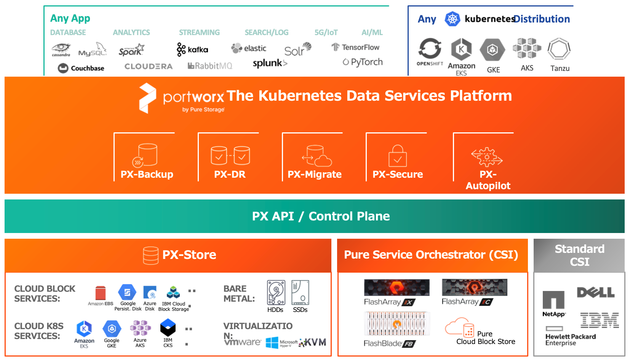The height and width of the screenshot is (360, 630).
Task: Click the PX-Store header
Action: [x=168, y=256]
